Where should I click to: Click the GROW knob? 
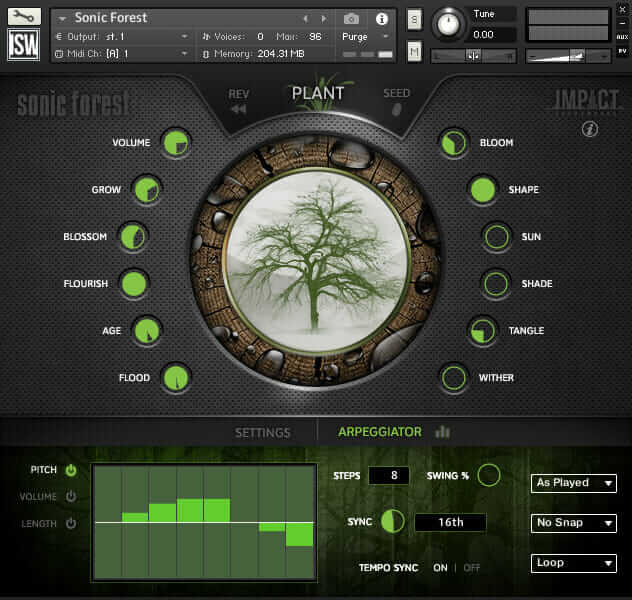[x=147, y=190]
